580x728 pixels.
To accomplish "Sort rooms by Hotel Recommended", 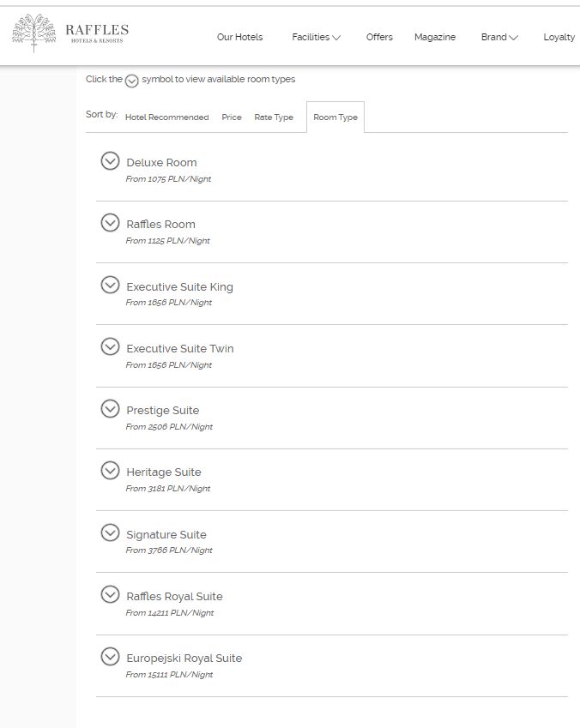I will pyautogui.click(x=166, y=117).
